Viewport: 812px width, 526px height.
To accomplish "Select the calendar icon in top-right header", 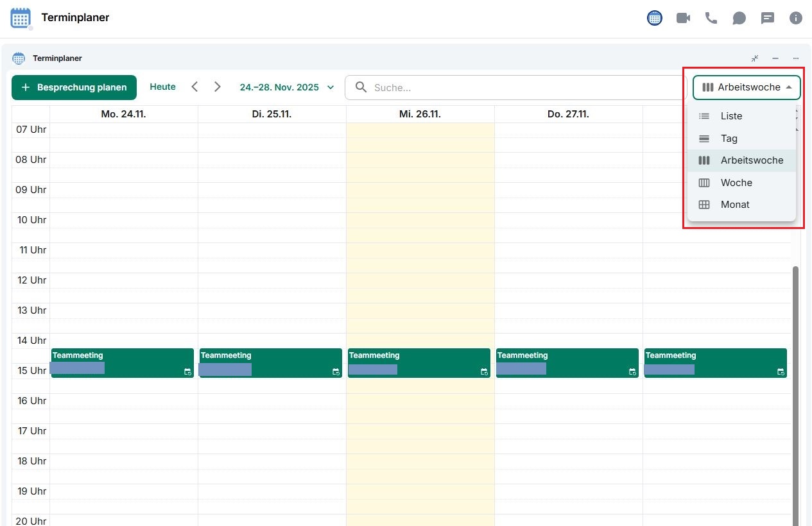I will click(x=655, y=18).
